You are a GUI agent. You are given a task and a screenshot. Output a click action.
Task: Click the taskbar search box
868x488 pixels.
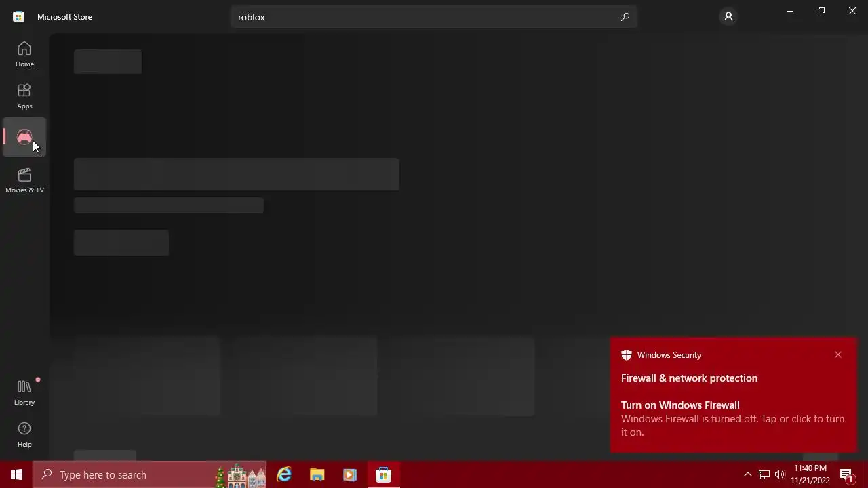click(149, 474)
